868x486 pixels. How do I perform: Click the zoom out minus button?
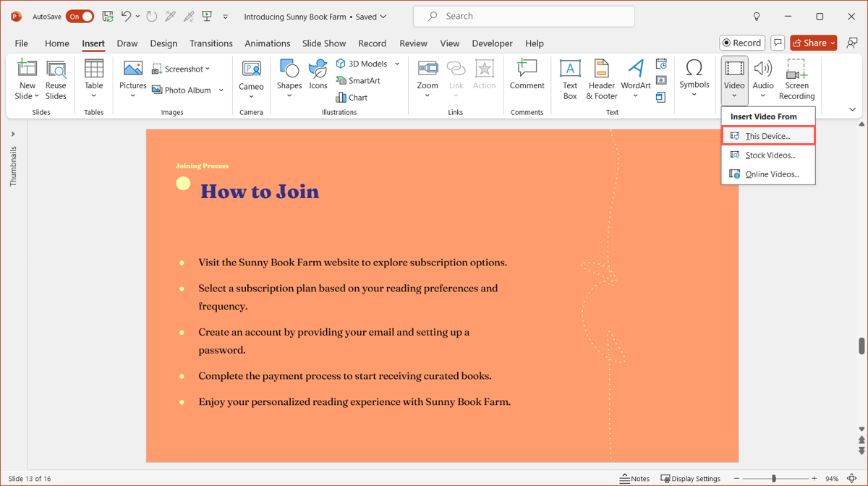point(736,479)
